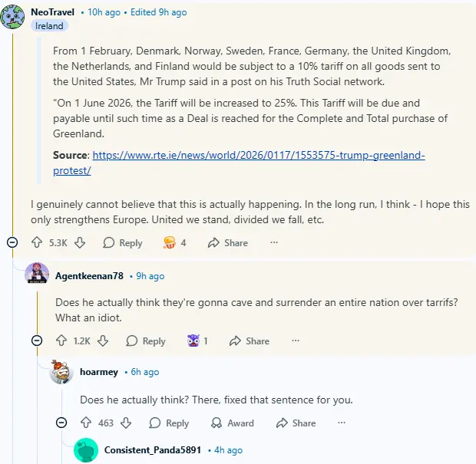Open more options on Agentkeenan78's comment
The width and height of the screenshot is (476, 464).
click(296, 341)
